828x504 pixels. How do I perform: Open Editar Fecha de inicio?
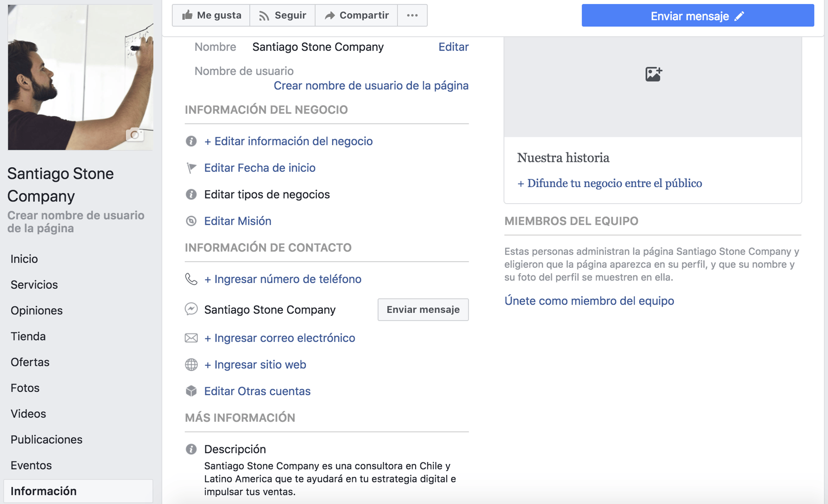[260, 168]
